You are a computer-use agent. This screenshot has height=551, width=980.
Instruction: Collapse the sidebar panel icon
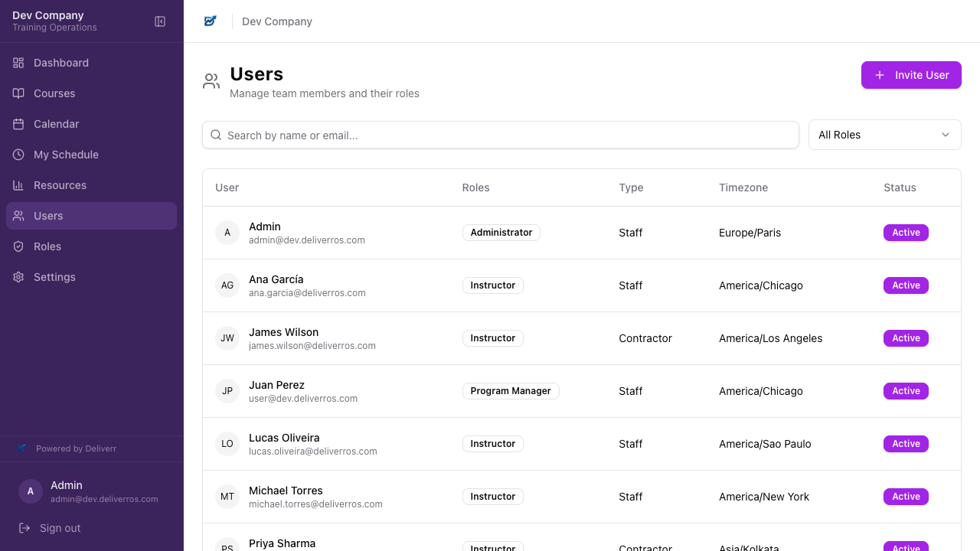point(160,21)
